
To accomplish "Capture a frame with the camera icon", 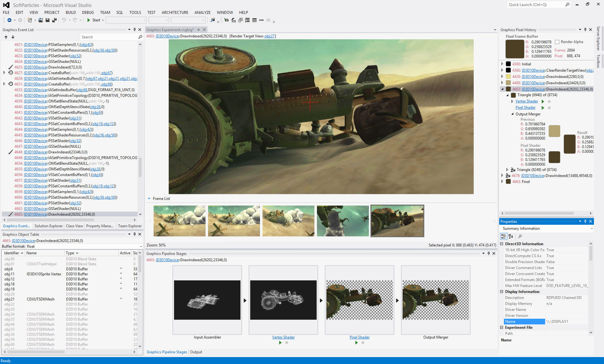I will click(x=227, y=20).
